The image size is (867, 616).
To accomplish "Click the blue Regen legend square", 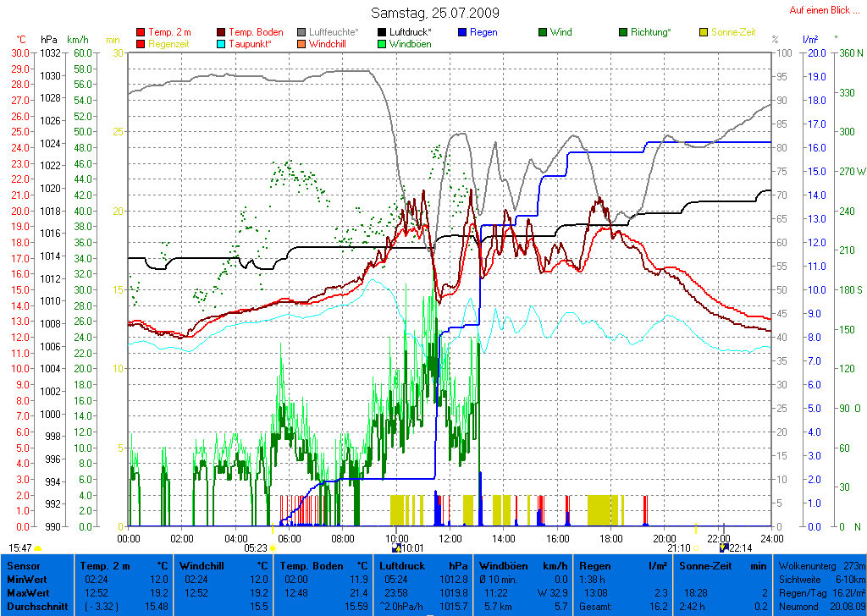I will [x=463, y=32].
